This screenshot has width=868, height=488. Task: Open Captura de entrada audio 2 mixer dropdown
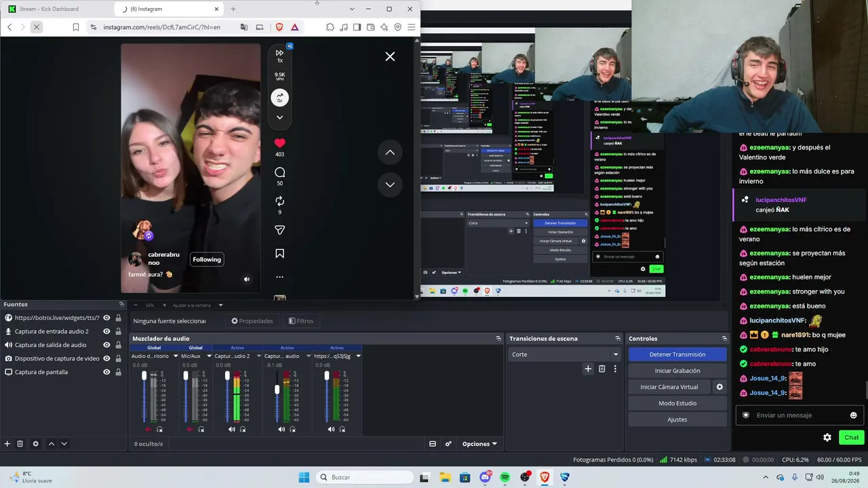point(258,356)
